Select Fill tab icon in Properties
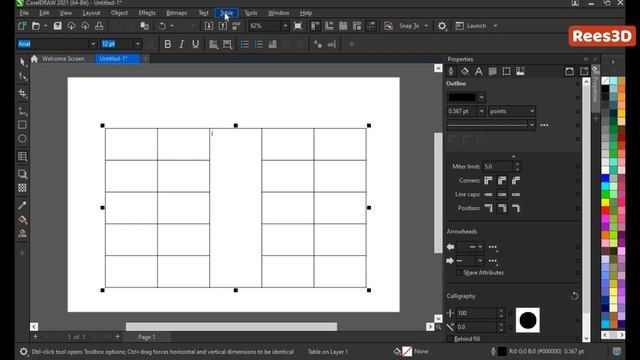The width and height of the screenshot is (640, 360). [464, 71]
